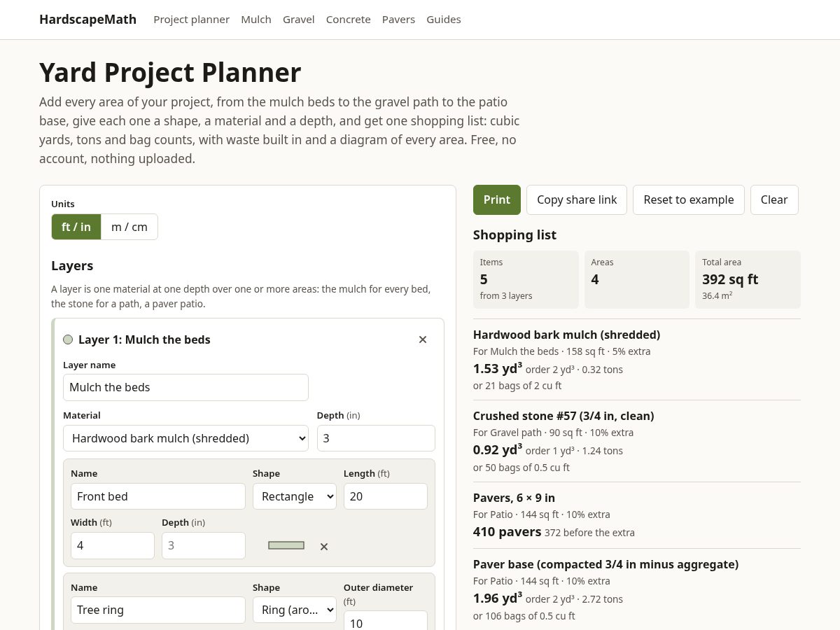Open the Guides nav link
Screen dimensions: 840x630
(444, 20)
